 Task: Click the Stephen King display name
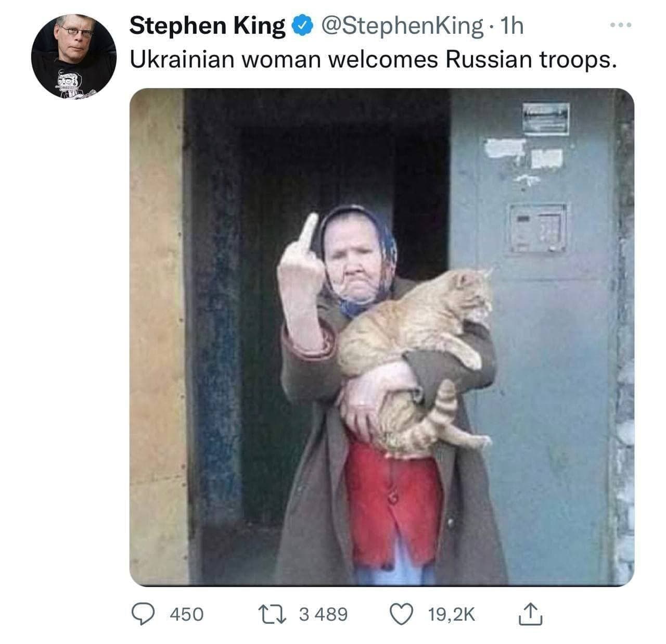click(x=207, y=26)
